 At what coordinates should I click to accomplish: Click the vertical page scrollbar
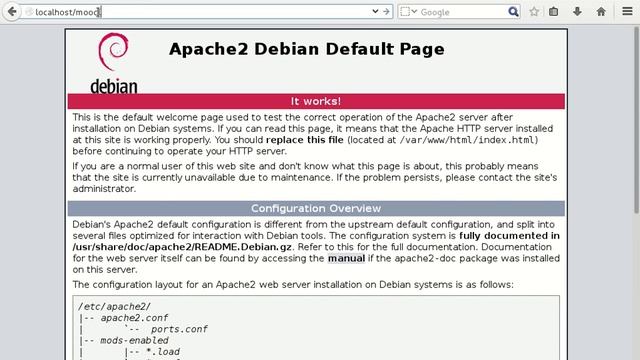point(636,120)
